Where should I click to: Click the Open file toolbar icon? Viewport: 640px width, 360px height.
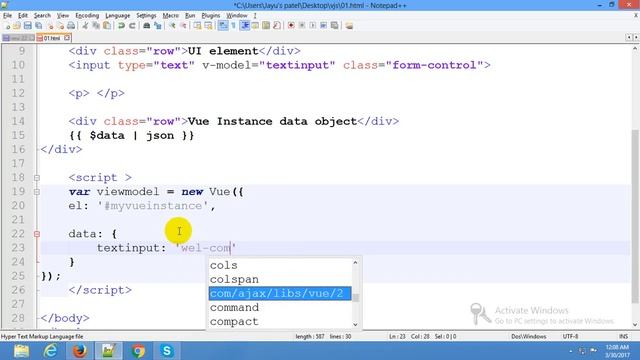17,26
